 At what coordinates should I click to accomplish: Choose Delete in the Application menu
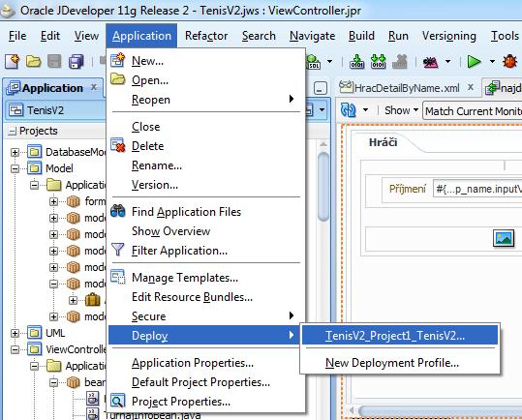(x=205, y=146)
